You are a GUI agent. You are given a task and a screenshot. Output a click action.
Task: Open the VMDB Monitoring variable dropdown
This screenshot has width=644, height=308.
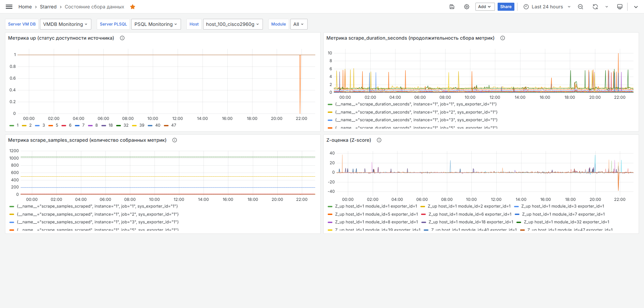pyautogui.click(x=65, y=24)
